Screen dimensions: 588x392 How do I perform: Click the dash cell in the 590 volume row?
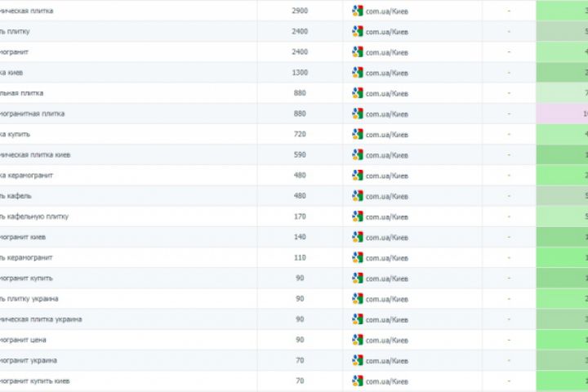509,154
